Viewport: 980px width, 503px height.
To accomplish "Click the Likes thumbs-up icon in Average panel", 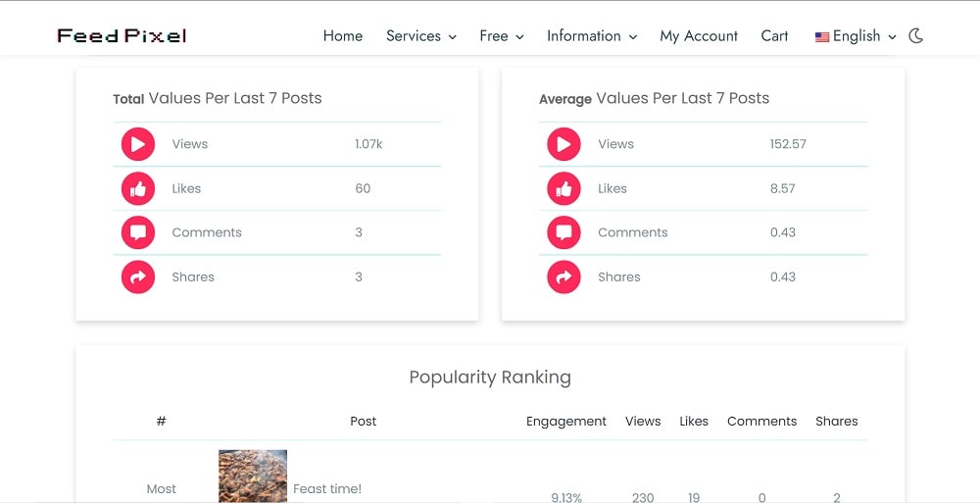I will pos(563,189).
